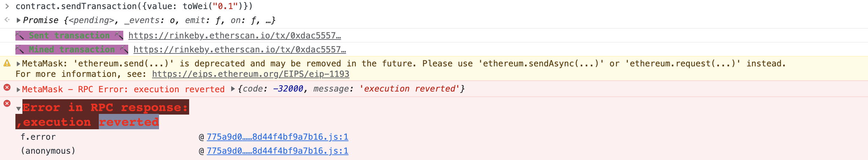Viewport: 868px width, 160px height.
Task: Click the pickaxe icon after Mined transaction
Action: [x=124, y=50]
